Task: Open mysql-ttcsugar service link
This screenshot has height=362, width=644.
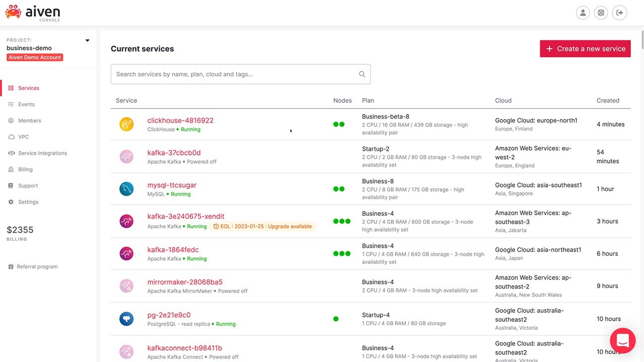Action: click(x=172, y=185)
